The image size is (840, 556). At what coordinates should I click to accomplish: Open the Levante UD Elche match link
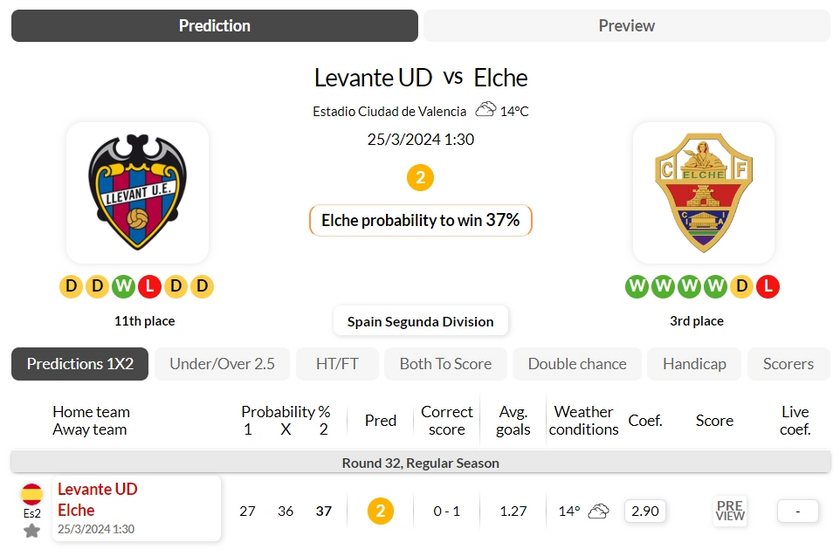(x=137, y=508)
